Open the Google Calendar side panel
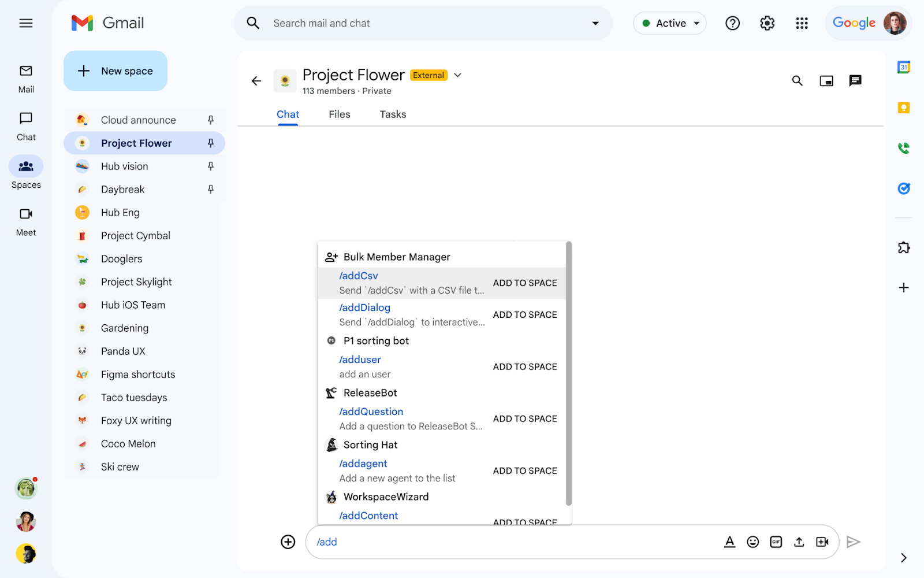Viewport: 924px width, 578px height. coord(903,67)
